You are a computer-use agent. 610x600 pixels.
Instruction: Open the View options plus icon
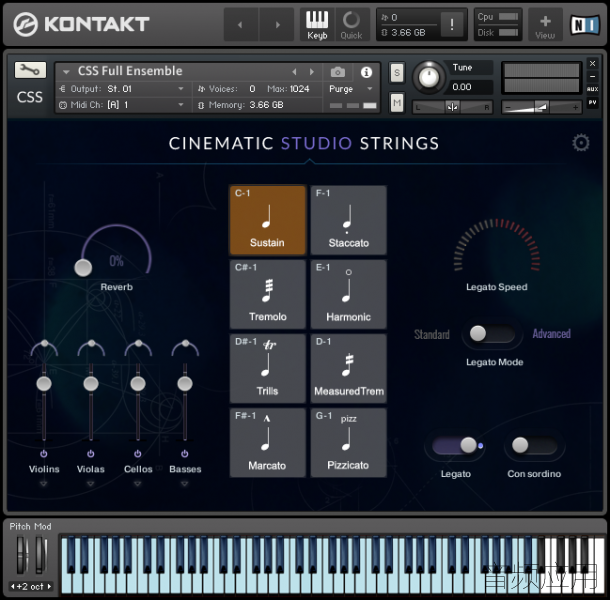pos(545,25)
